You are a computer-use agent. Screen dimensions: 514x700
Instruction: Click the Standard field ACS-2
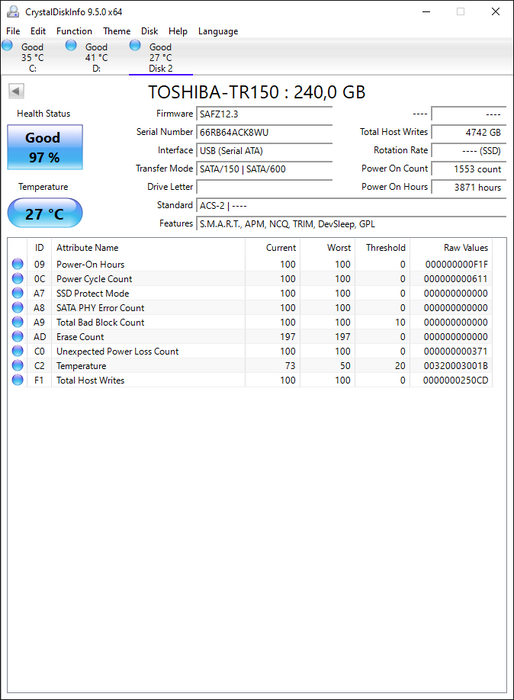pyautogui.click(x=351, y=205)
